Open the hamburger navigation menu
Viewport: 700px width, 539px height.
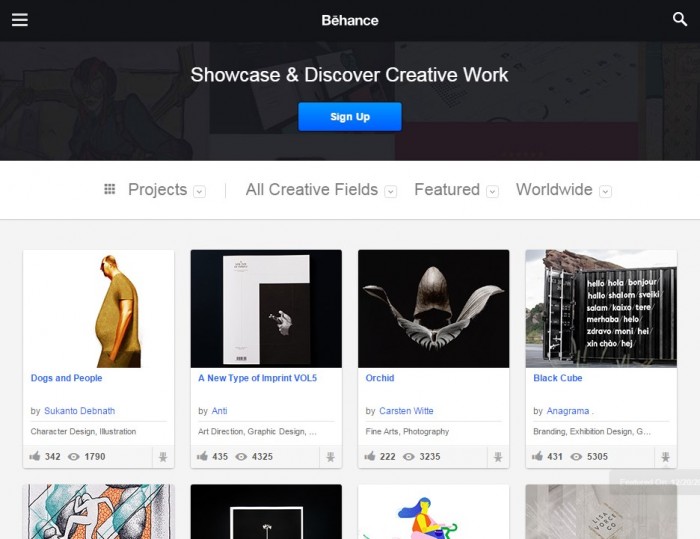click(20, 20)
